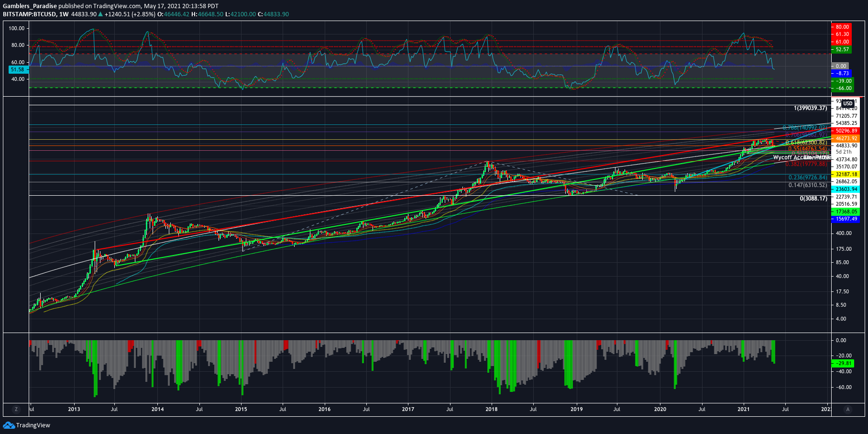Click the H:46648.50 high value
Viewport: 868px width, 434px height.
pos(207,14)
